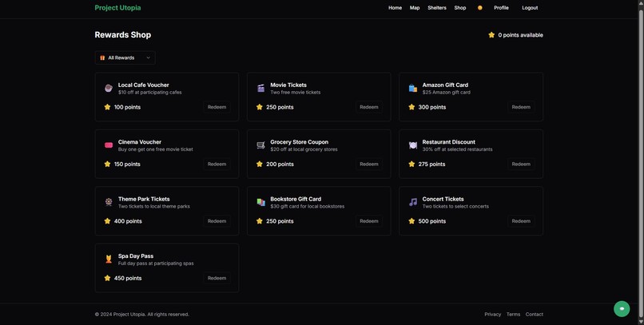Image resolution: width=644 pixels, height=325 pixels.
Task: Click the ferris wheel icon for Theme Park Tickets
Action: (x=109, y=202)
